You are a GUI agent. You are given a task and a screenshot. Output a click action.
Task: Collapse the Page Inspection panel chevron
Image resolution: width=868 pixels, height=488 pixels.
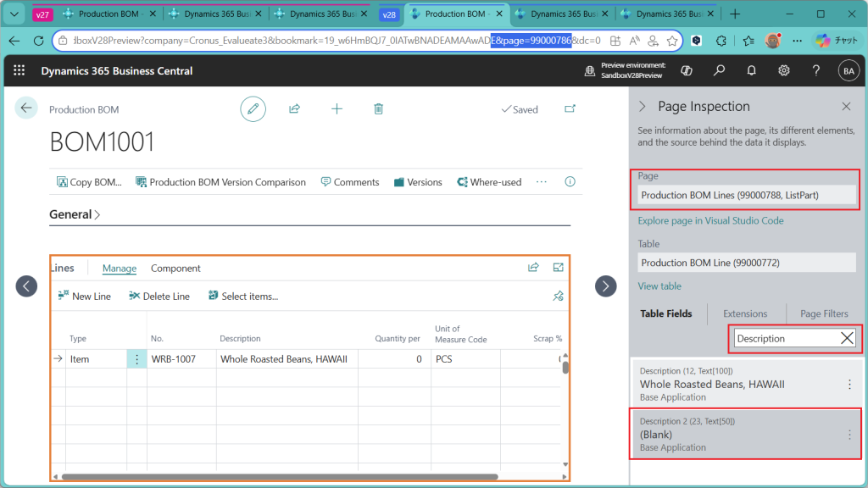pyautogui.click(x=643, y=107)
